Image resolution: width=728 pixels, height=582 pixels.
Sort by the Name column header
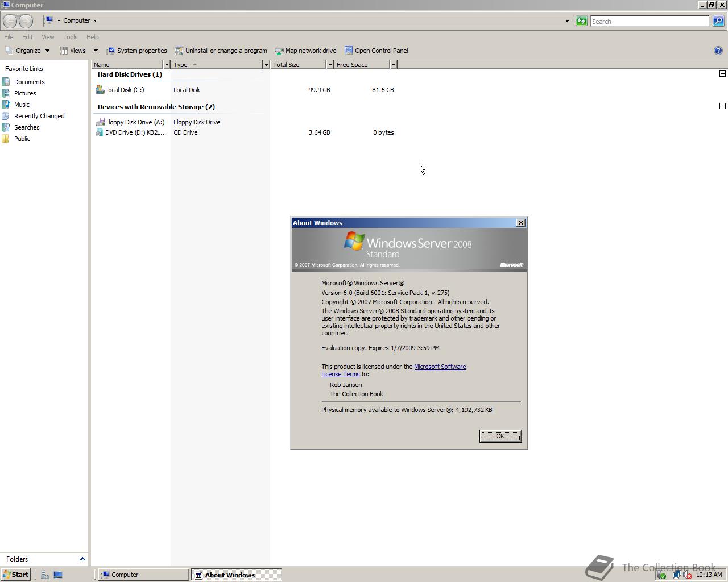click(127, 65)
